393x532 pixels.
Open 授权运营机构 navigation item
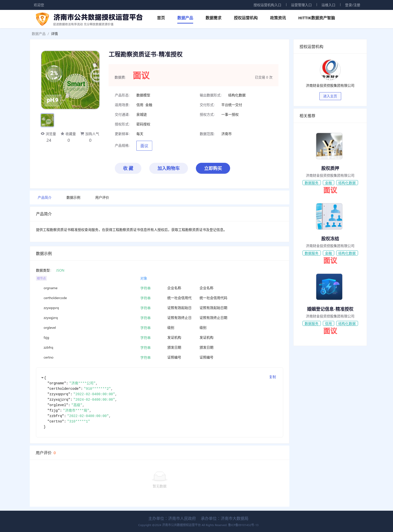pos(246,18)
